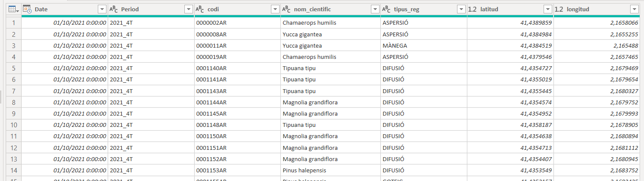Screen dimensions: 644x181
Task: Open the longitud column filter dropdown
Action: 634,9
